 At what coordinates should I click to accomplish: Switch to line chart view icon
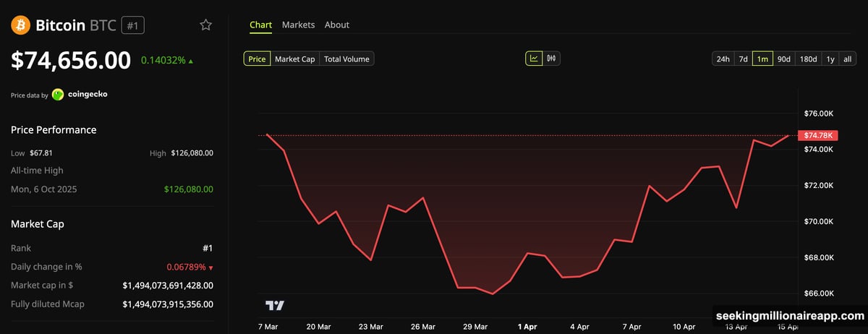[x=534, y=59]
